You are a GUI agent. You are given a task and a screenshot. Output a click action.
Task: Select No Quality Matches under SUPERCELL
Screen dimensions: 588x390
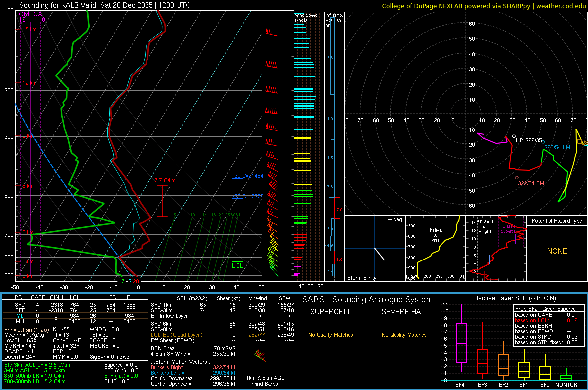pos(331,335)
